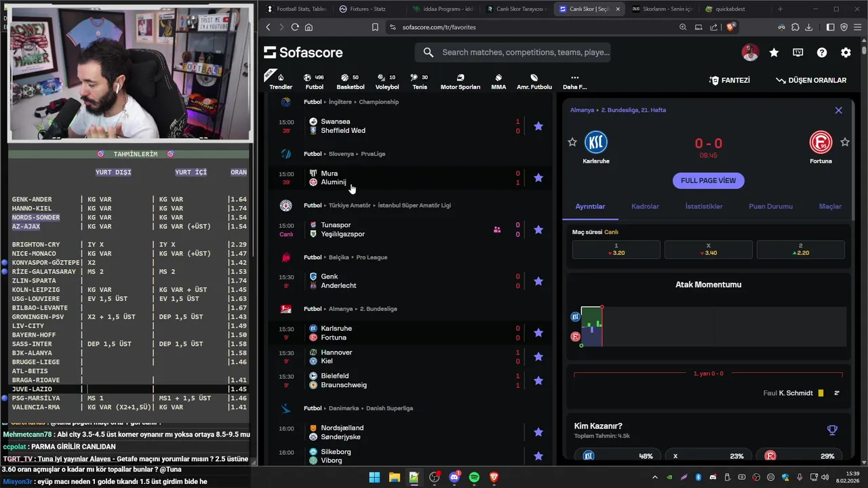Select the Amr. Futbolu category
The height and width of the screenshot is (488, 868).
(x=534, y=81)
